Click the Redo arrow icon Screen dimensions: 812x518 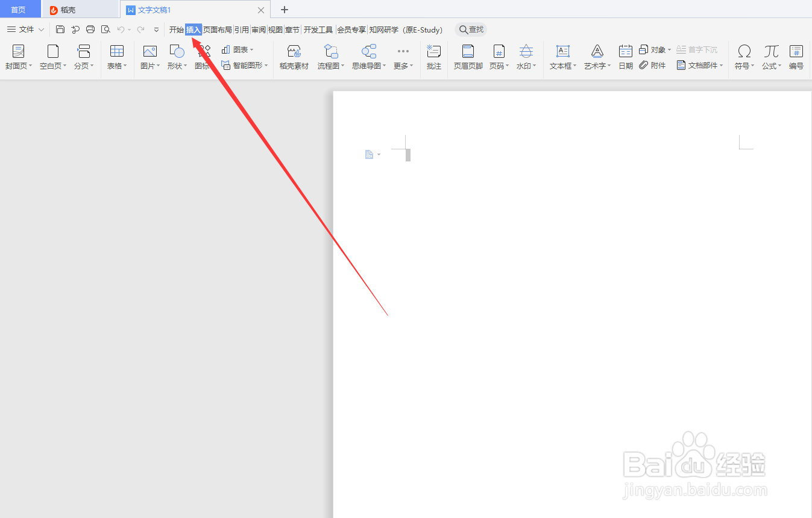pyautogui.click(x=140, y=30)
